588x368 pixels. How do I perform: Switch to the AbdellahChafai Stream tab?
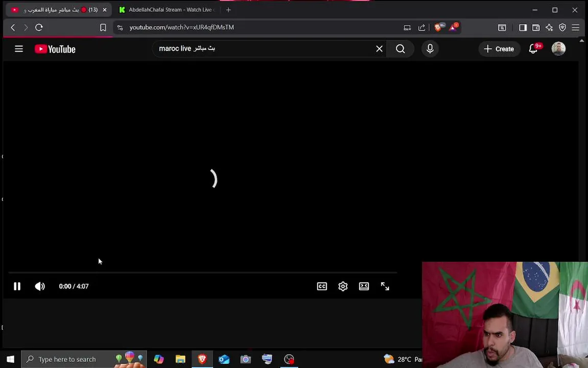coord(167,10)
